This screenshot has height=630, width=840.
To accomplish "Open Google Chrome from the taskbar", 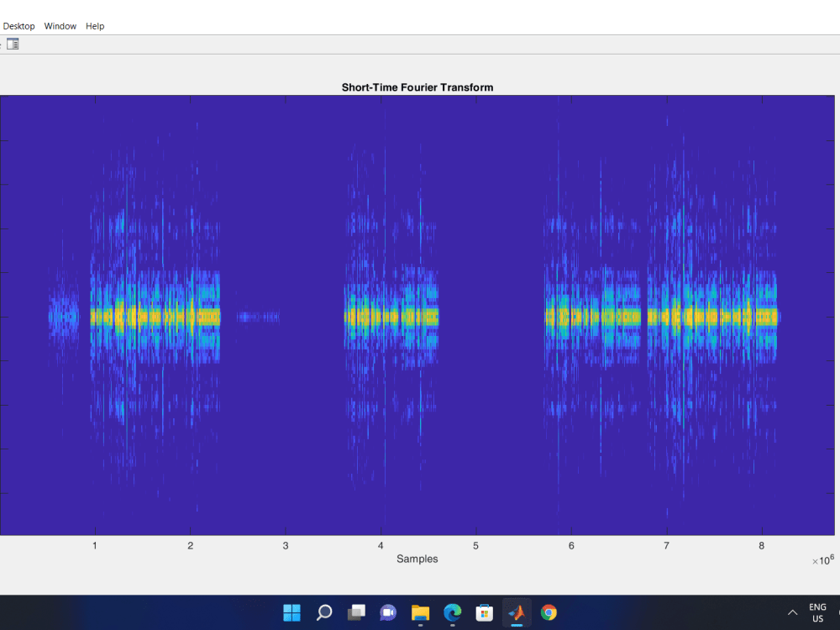I will (x=549, y=612).
